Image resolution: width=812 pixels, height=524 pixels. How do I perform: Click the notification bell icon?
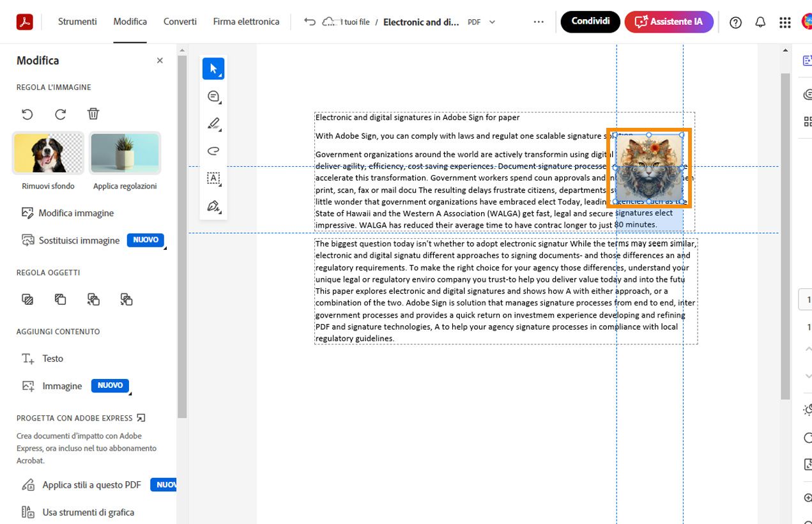pos(760,22)
